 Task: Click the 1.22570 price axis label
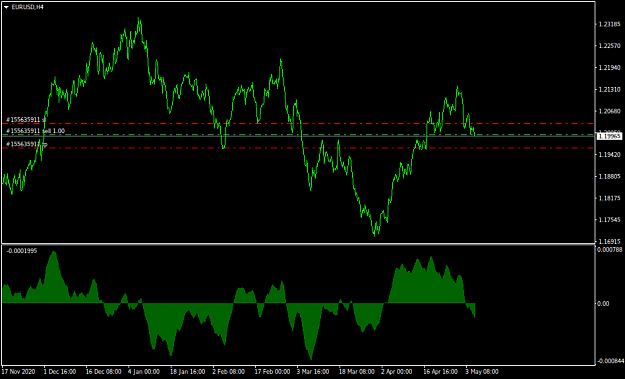coord(610,46)
